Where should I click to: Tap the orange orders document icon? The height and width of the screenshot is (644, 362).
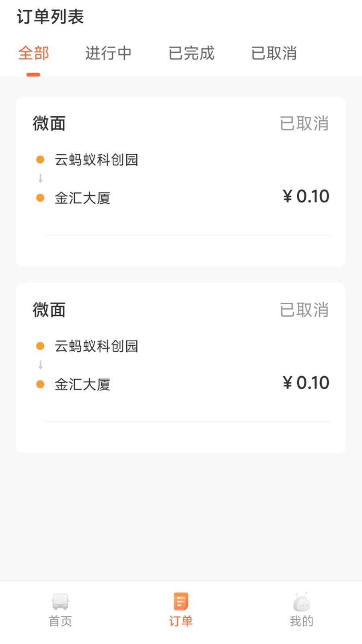coord(181,601)
